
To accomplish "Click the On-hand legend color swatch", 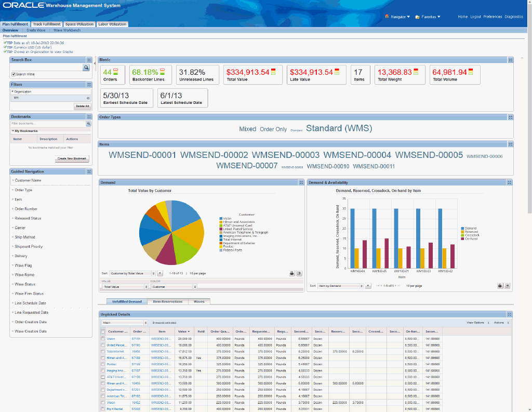I will point(462,239).
